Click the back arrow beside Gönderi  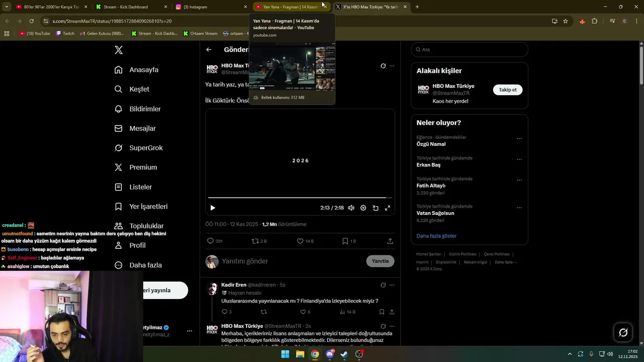click(x=209, y=50)
